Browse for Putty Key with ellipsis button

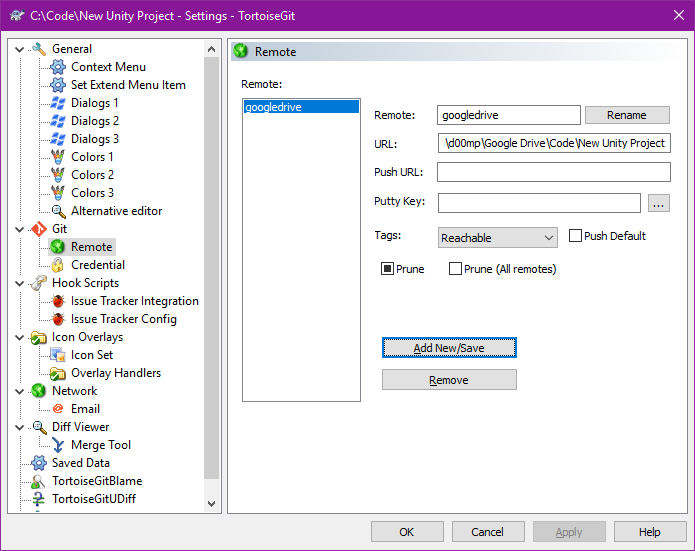[659, 203]
